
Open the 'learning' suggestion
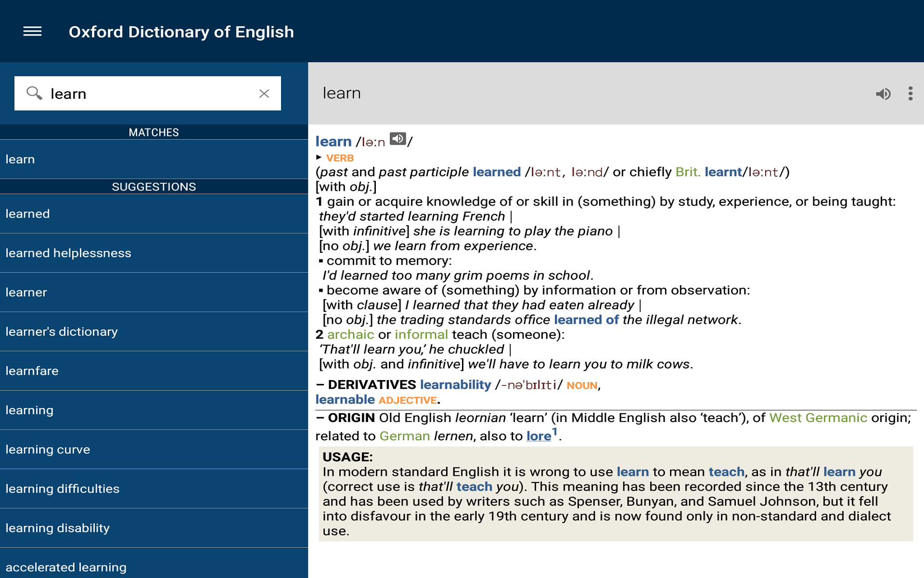point(154,410)
